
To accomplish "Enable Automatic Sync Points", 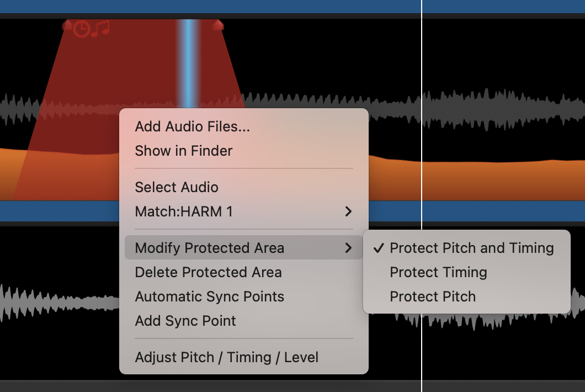I will tap(209, 296).
